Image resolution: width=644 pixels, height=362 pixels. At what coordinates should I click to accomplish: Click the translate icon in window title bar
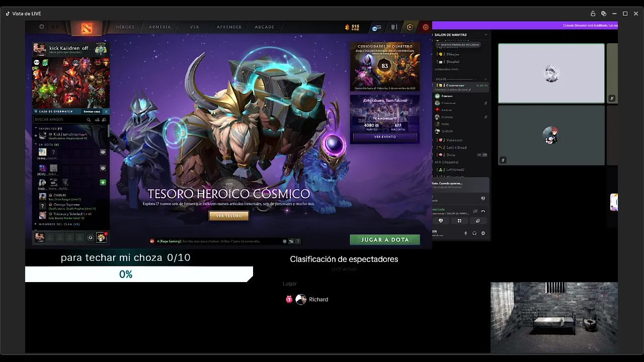point(604,14)
